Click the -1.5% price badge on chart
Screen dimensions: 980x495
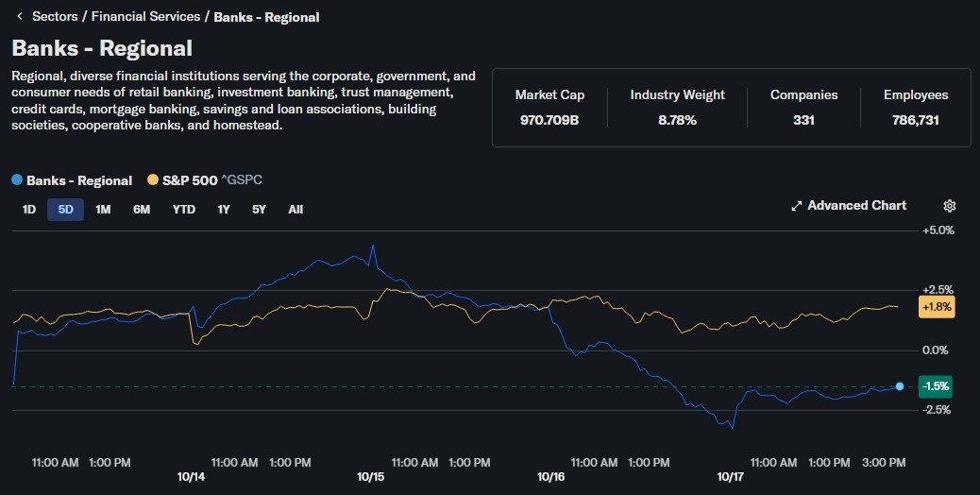pos(937,386)
